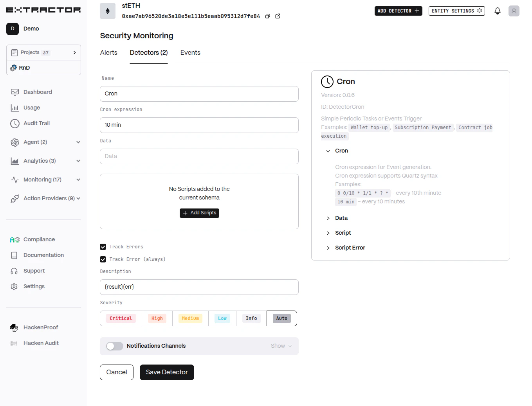This screenshot has width=532, height=406.
Task: Open the Support headset icon
Action: coord(14,271)
